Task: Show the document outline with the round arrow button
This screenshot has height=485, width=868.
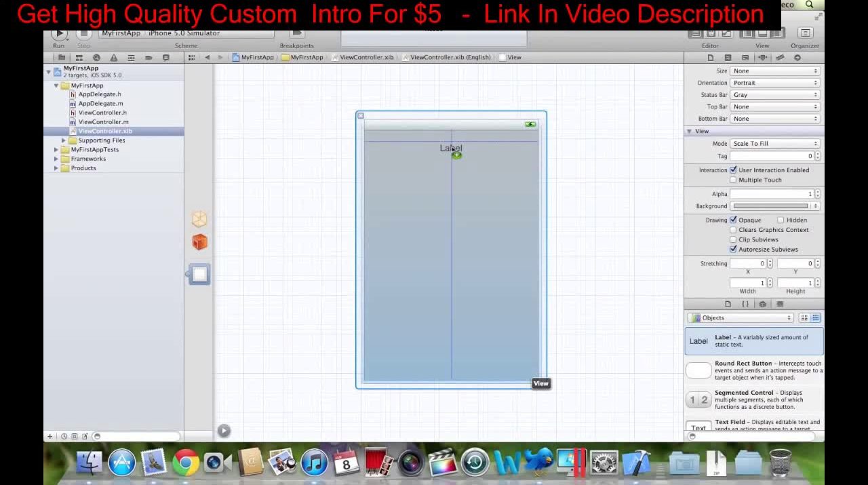Action: coord(224,431)
